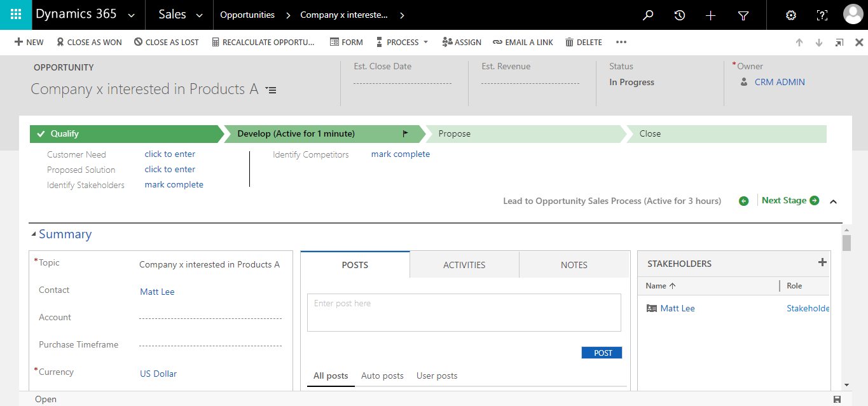The width and height of the screenshot is (868, 406).
Task: Open the Process dropdown menu
Action: click(x=402, y=43)
